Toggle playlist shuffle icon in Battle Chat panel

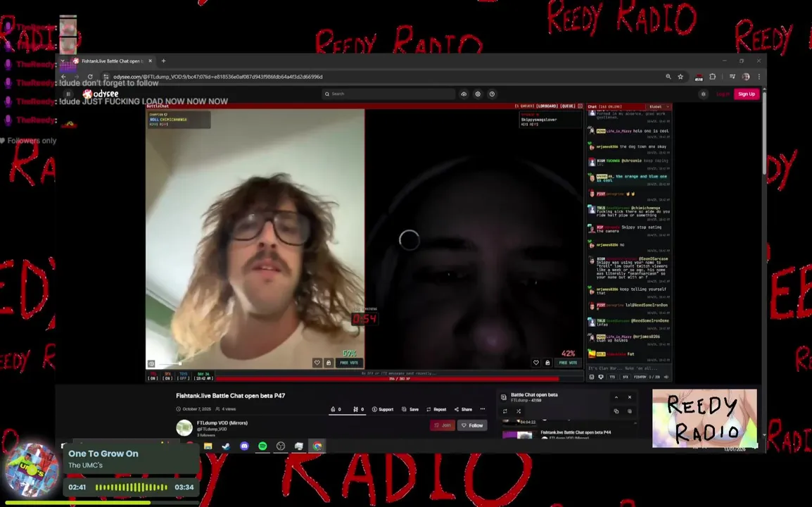point(519,411)
